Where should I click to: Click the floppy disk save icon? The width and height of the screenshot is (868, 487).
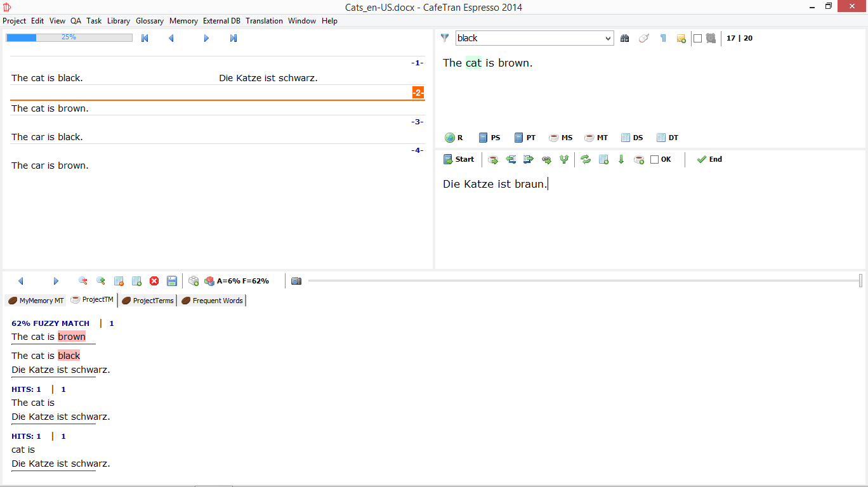[x=172, y=281]
